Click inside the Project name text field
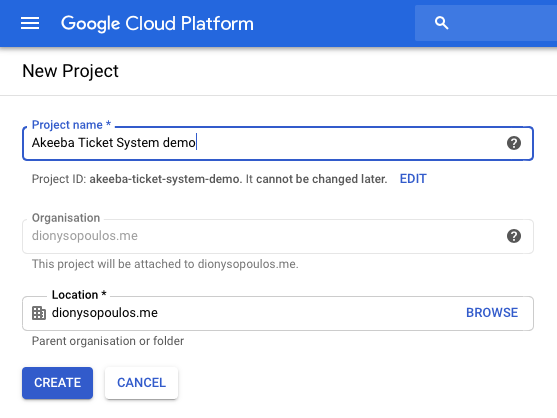 (x=278, y=143)
